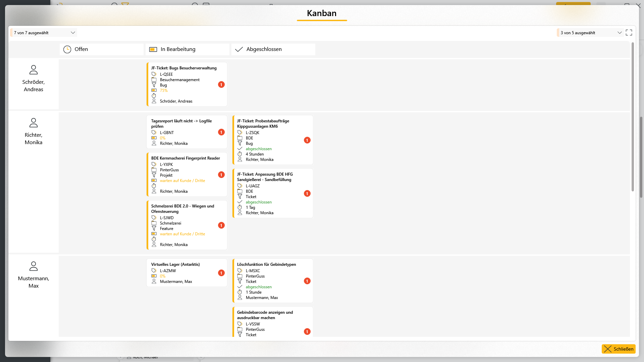
Task: Click the person icon above Richter, Monika row
Action: coord(34,123)
